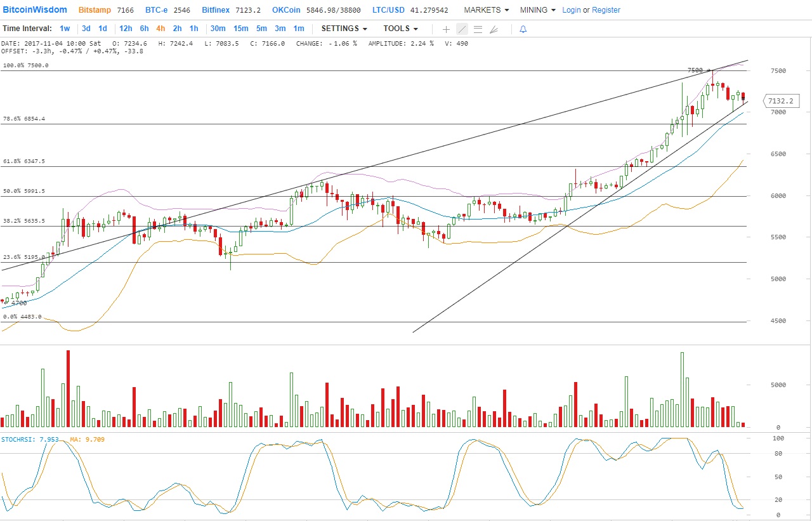The height and width of the screenshot is (521, 812).
Task: Pick the Fibonacci fan drawing tool
Action: tap(494, 29)
